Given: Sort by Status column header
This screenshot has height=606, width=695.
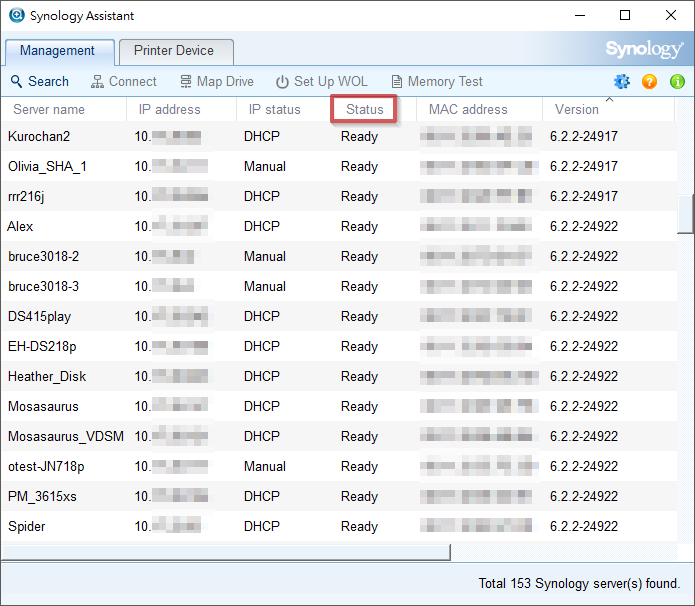Looking at the screenshot, I should tap(364, 109).
